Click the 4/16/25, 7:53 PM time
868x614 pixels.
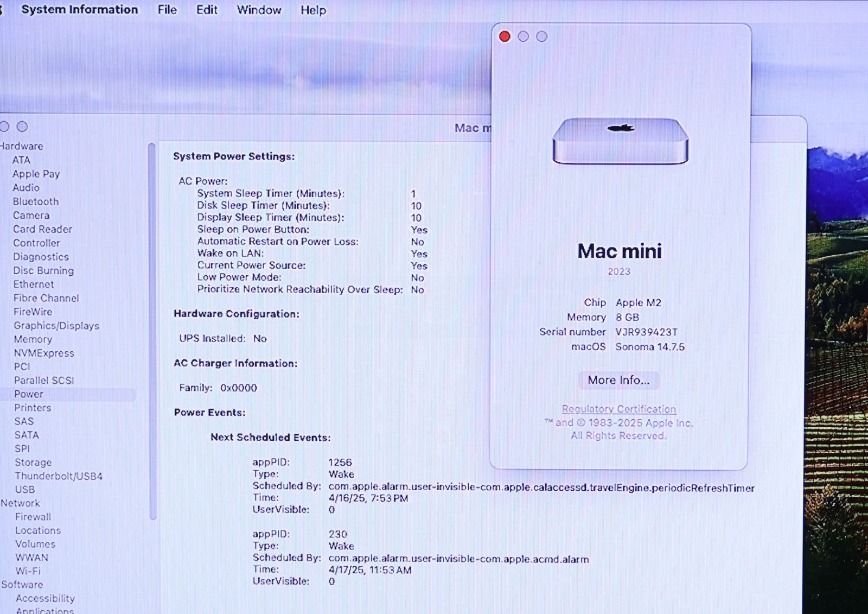pos(368,498)
